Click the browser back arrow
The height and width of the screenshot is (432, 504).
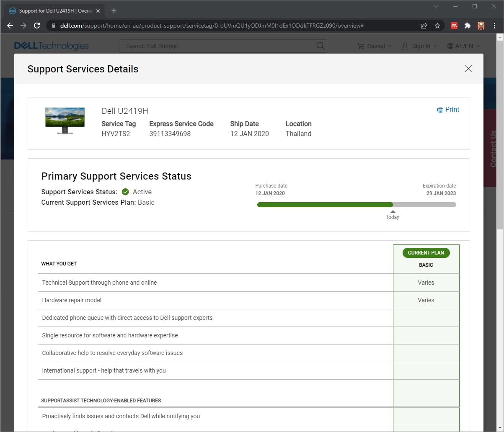pyautogui.click(x=10, y=26)
